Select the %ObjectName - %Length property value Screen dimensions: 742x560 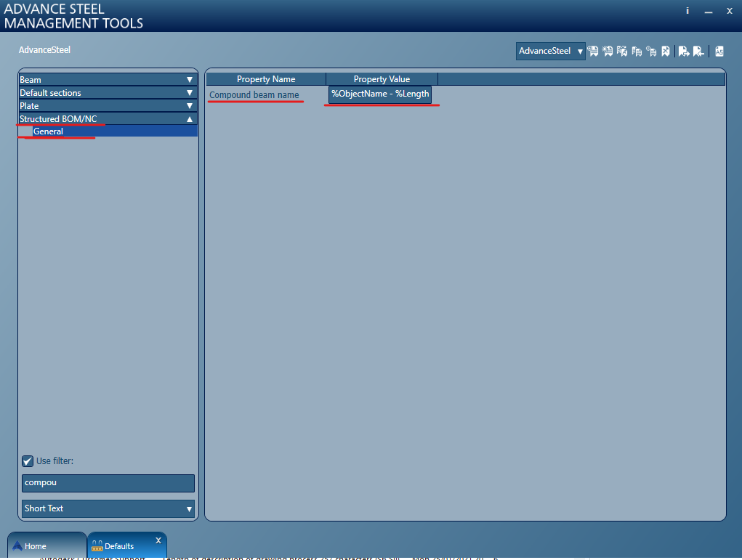(381, 94)
